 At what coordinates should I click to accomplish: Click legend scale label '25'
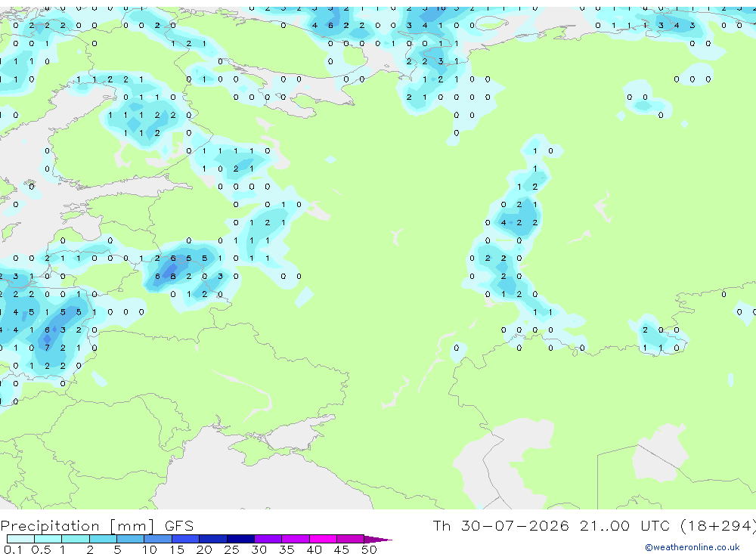[x=231, y=549]
